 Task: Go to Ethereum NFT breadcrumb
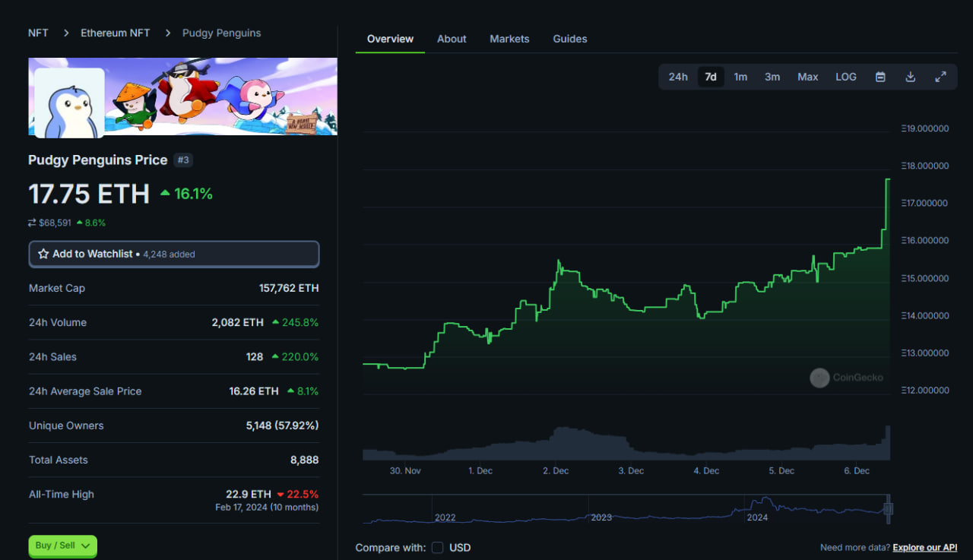[x=116, y=33]
